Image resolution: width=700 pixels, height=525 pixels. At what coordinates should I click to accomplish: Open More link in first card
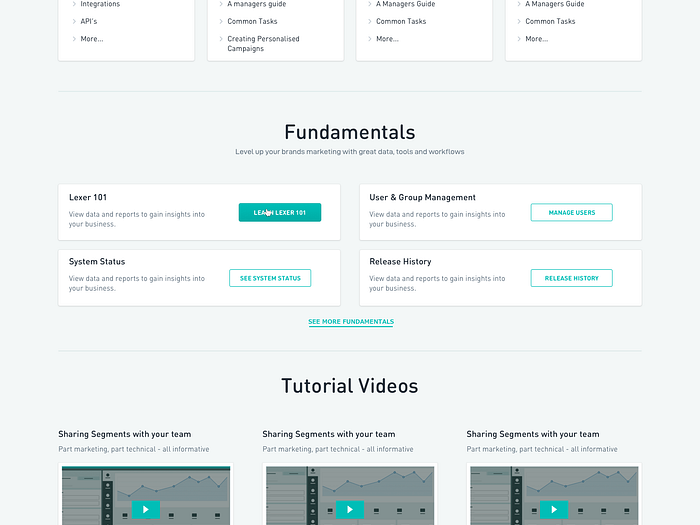tap(92, 39)
